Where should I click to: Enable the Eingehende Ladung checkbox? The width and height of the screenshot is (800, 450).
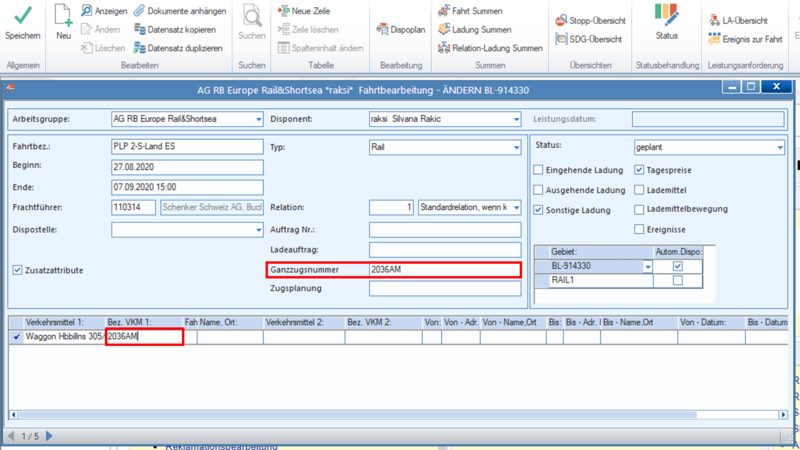coord(538,170)
